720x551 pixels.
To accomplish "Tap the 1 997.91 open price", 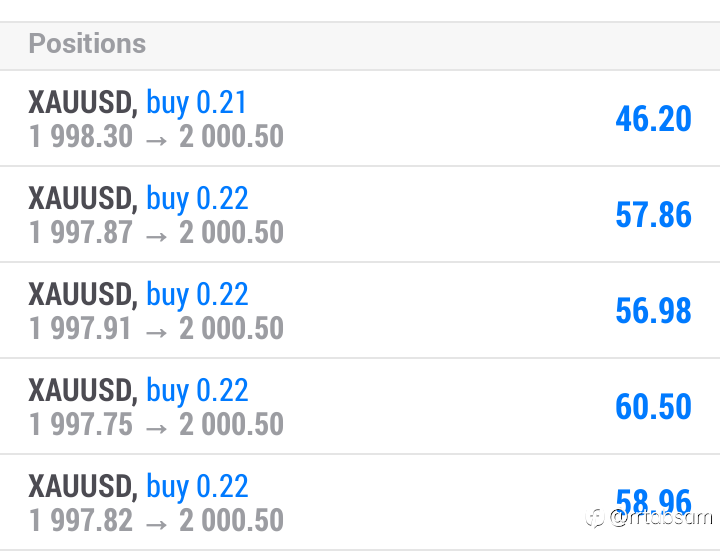I will click(x=80, y=328).
